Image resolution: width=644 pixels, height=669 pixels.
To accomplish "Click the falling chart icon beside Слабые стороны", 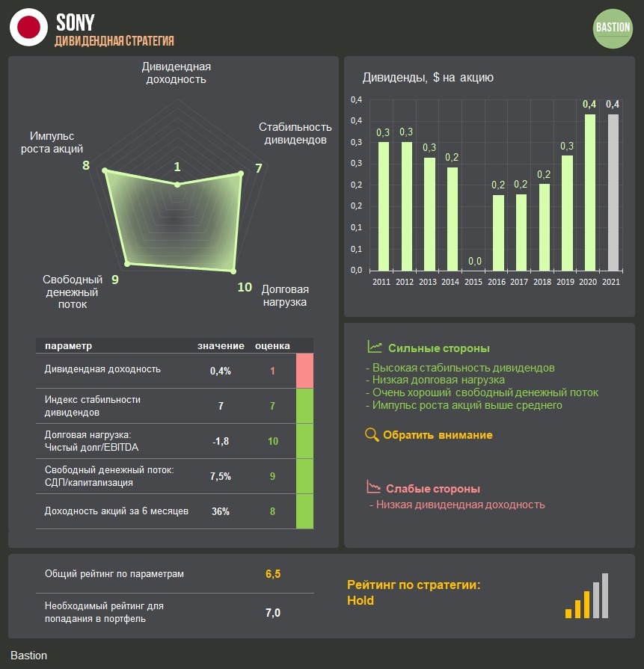I will pyautogui.click(x=373, y=487).
